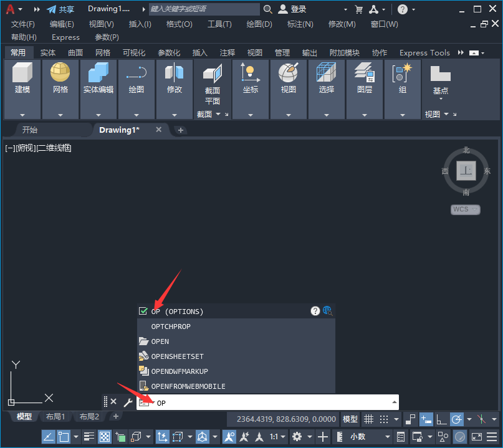Viewport: 503px width, 448px height.
Task: Expand command history with the up arrow
Action: click(x=395, y=402)
